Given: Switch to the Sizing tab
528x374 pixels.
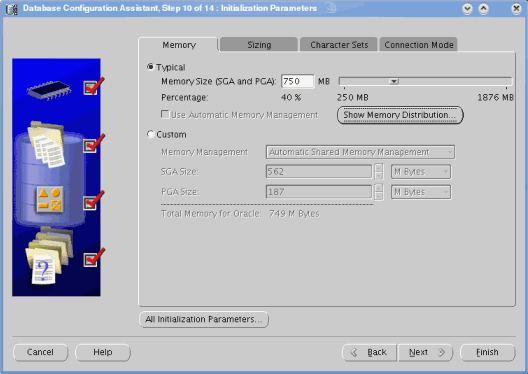Looking at the screenshot, I should click(x=259, y=45).
